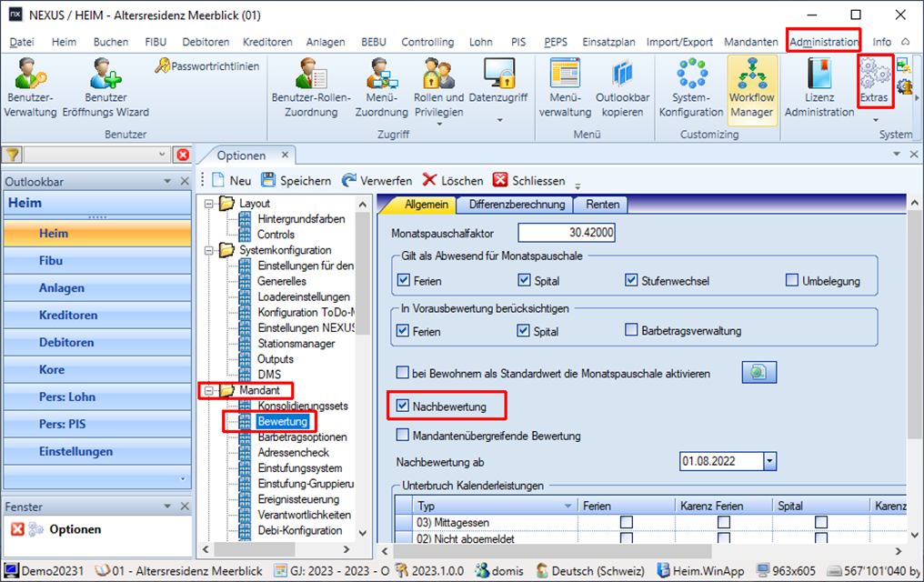
Task: Toggle Ferien under In Vorausbewertung berücksichtigen
Action: pos(403,330)
